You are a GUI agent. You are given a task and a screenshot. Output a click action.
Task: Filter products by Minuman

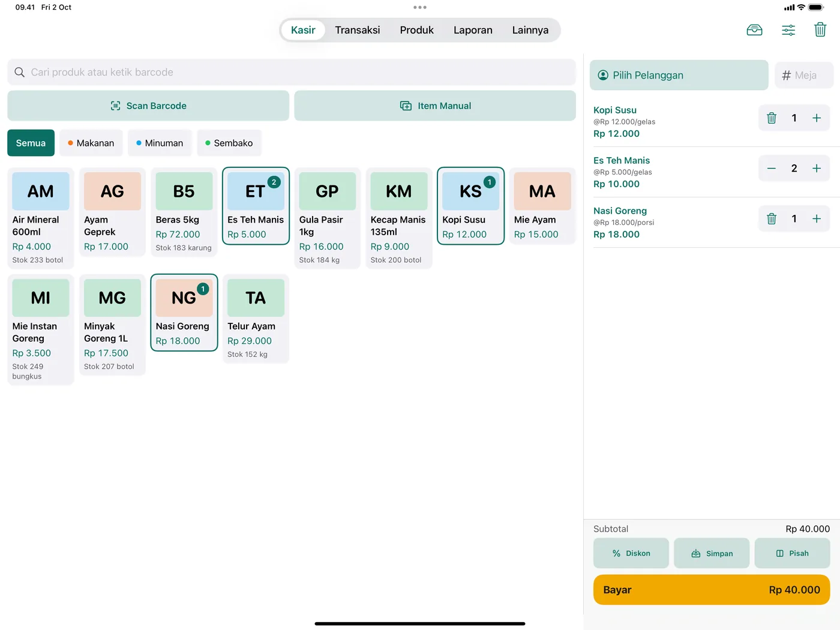[x=160, y=143]
